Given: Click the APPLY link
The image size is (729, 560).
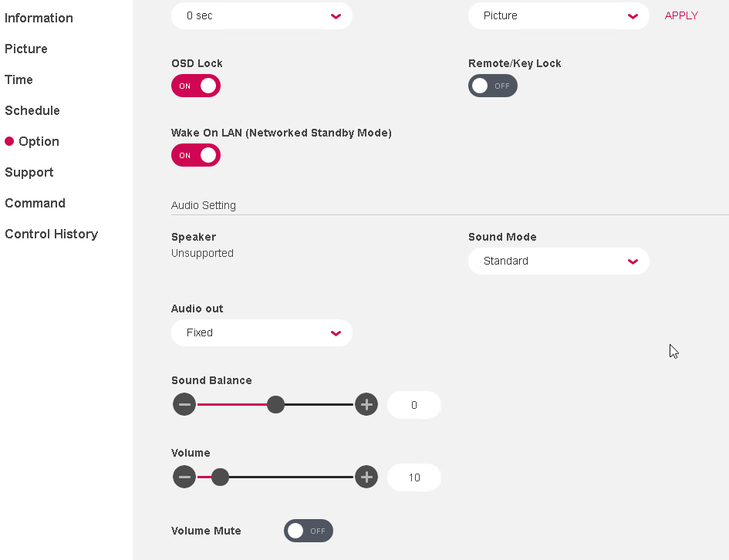Looking at the screenshot, I should pyautogui.click(x=681, y=15).
